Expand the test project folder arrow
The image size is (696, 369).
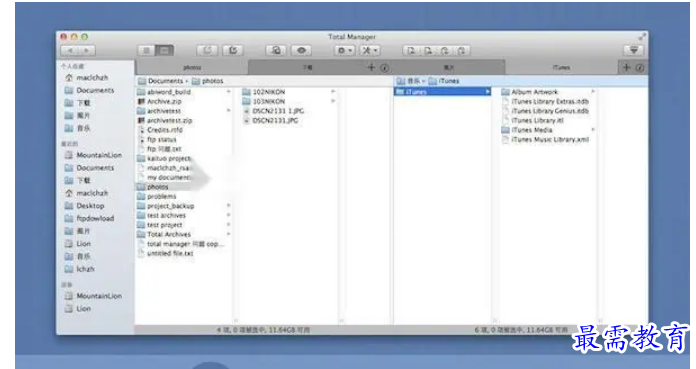229,225
